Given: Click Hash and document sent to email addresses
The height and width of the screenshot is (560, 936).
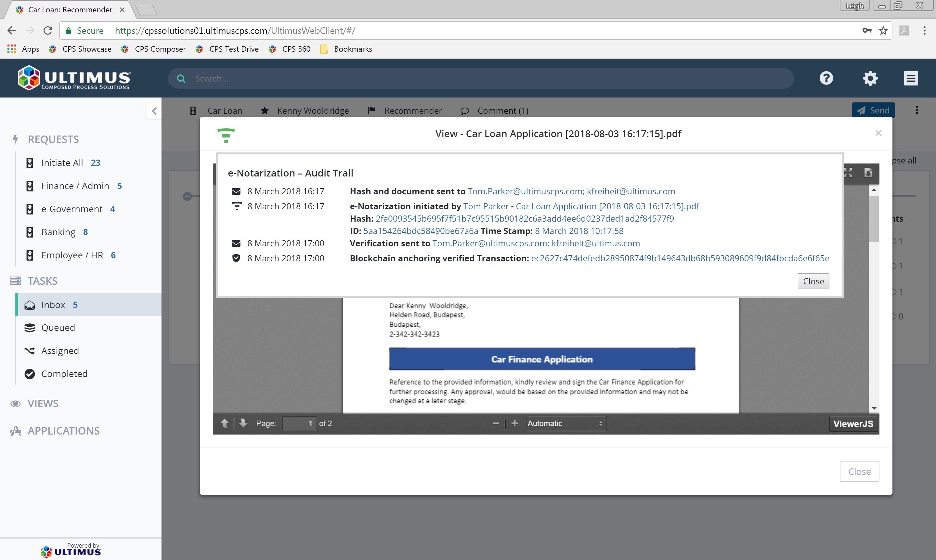Looking at the screenshot, I should [571, 191].
